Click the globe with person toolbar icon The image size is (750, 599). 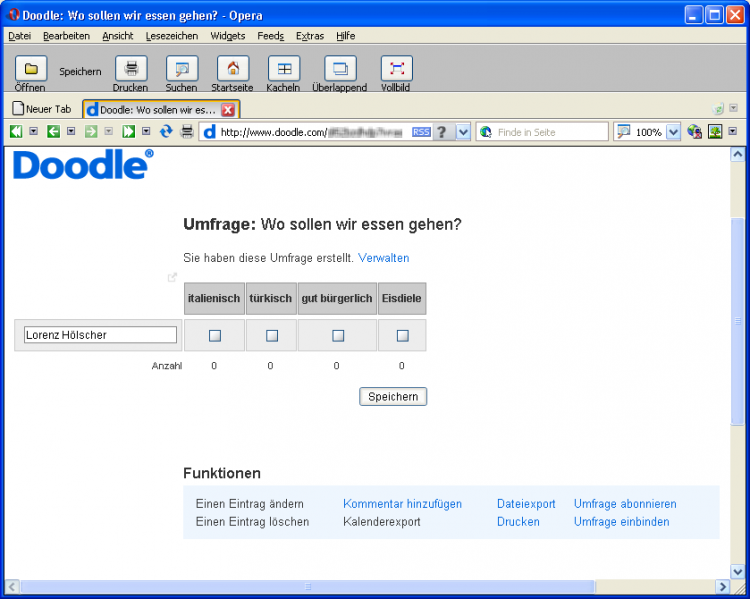click(694, 131)
